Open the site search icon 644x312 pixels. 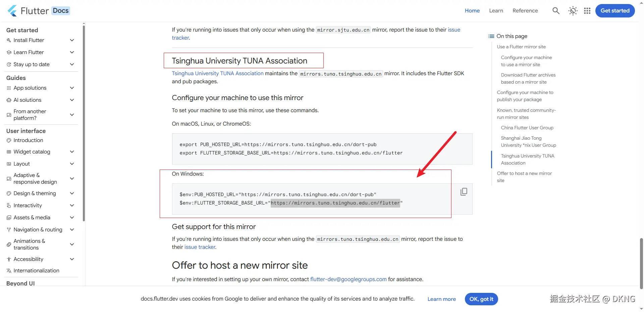pyautogui.click(x=556, y=11)
